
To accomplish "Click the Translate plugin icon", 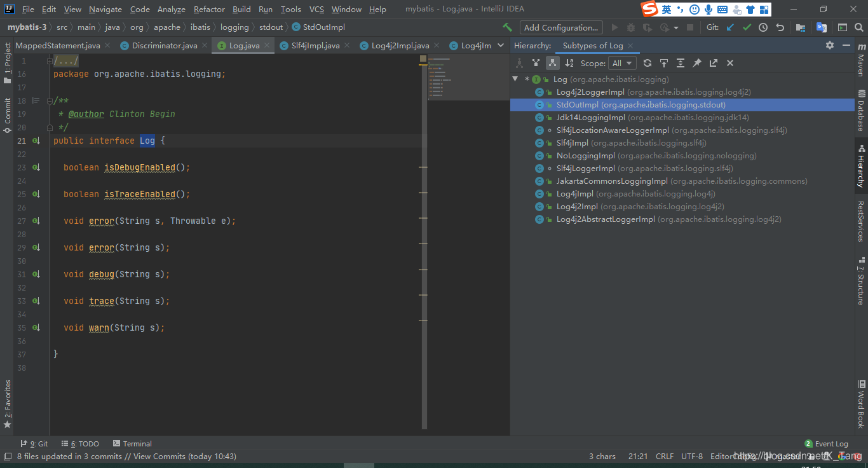I will tap(821, 27).
